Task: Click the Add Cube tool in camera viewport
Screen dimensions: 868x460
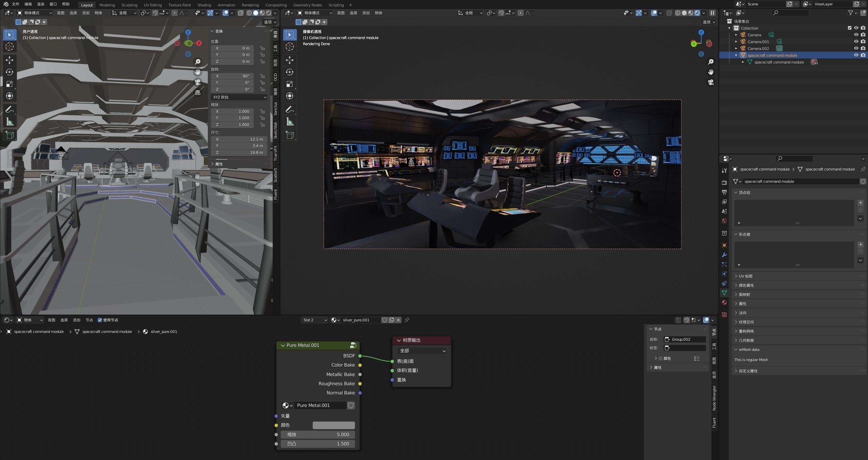Action: tap(290, 135)
